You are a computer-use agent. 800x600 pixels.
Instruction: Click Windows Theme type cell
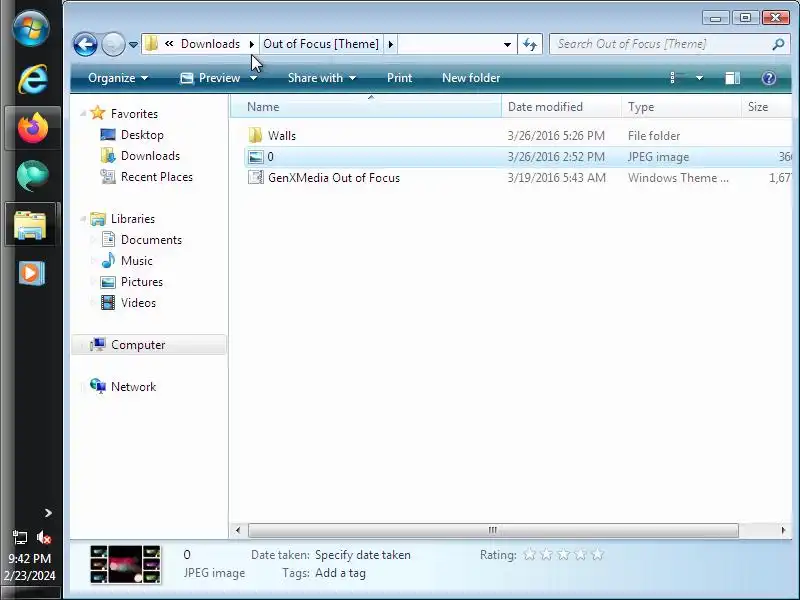click(678, 178)
